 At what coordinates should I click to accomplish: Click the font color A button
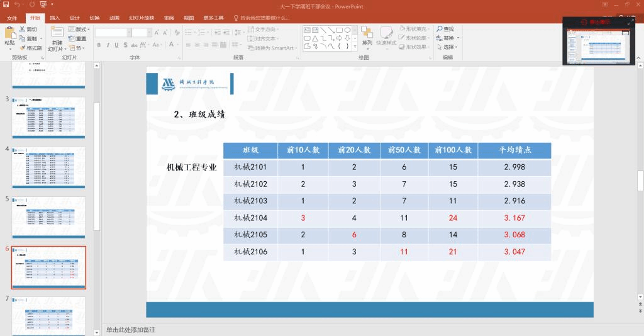pyautogui.click(x=171, y=45)
